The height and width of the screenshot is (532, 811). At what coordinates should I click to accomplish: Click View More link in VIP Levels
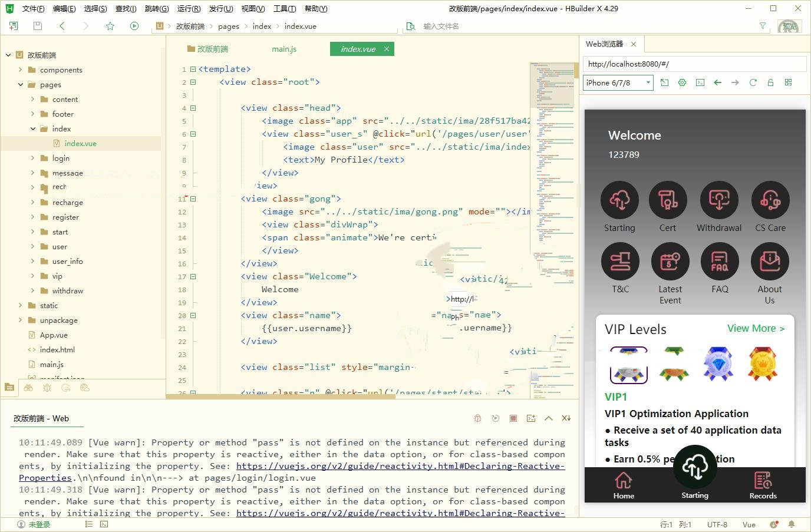756,328
